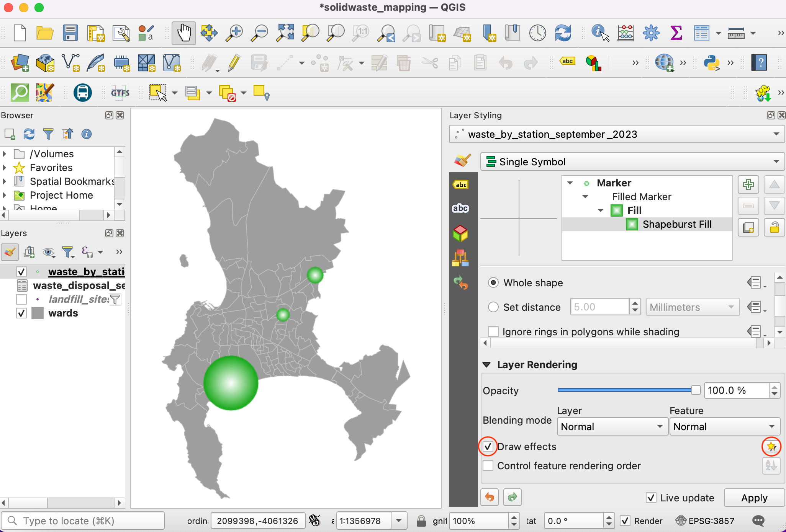The width and height of the screenshot is (786, 532).
Task: Select Shapeburst Fill in symbol tree
Action: [x=677, y=224]
